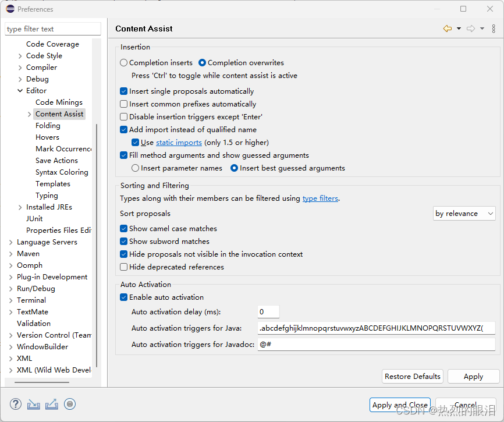This screenshot has width=504, height=422.
Task: Check Hide deprecated references
Action: (124, 267)
